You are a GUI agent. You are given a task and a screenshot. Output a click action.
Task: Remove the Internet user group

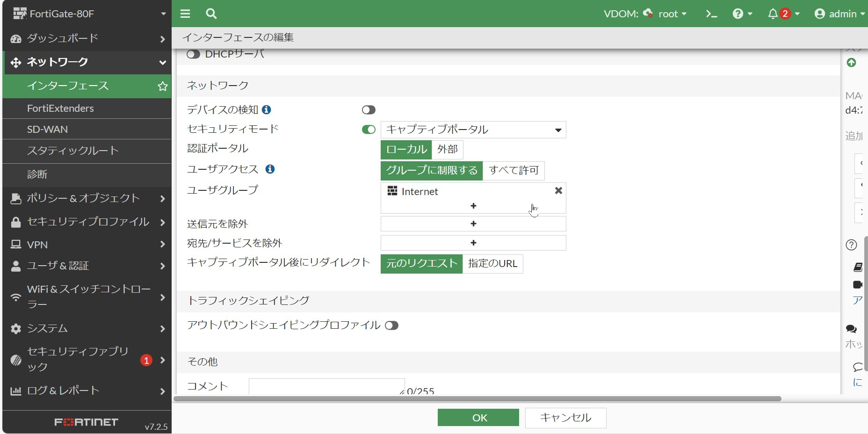558,191
